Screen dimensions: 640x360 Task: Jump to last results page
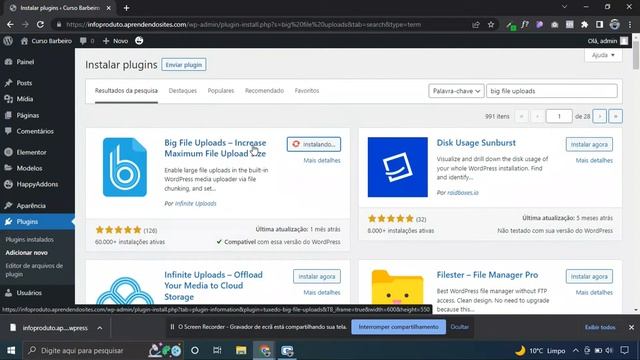pyautogui.click(x=616, y=116)
